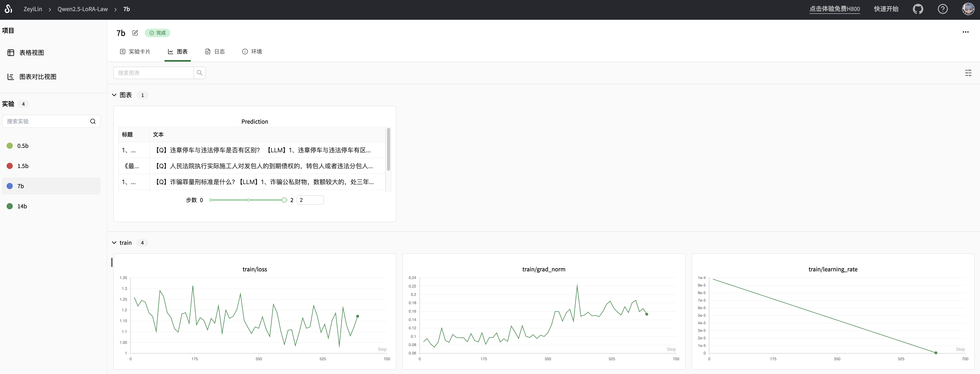Click the SwanLab logo icon
Screen dimensions: 980x374
pos(8,9)
